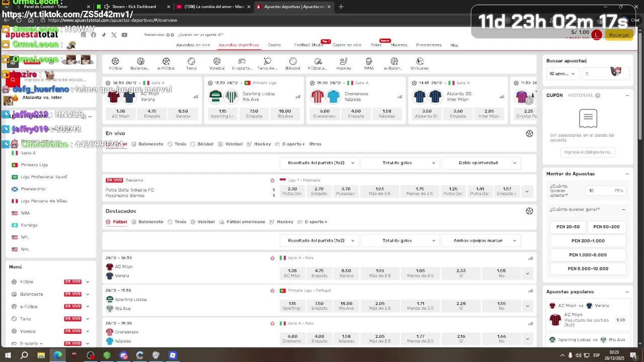Open the Ambos equipos marcan dropdown
Image resolution: width=644 pixels, height=362 pixels.
(481, 241)
